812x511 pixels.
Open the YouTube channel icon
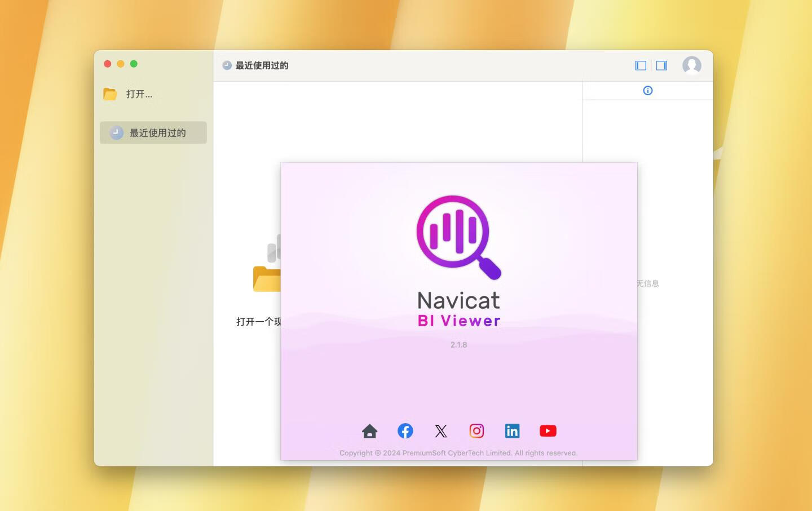tap(548, 431)
